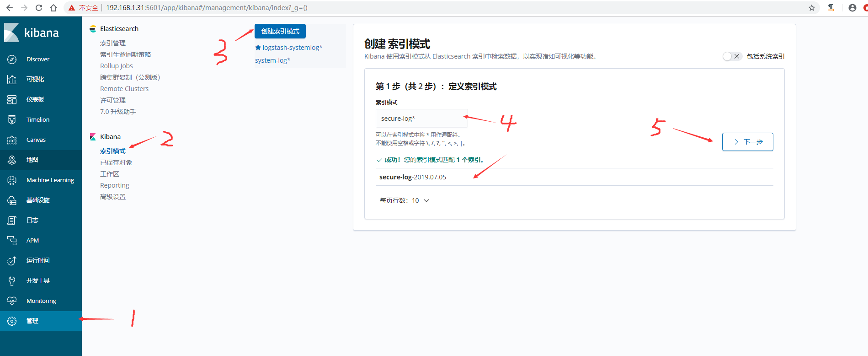Click the 下一步 next step button
Image resolution: width=868 pixels, height=356 pixels.
point(748,142)
